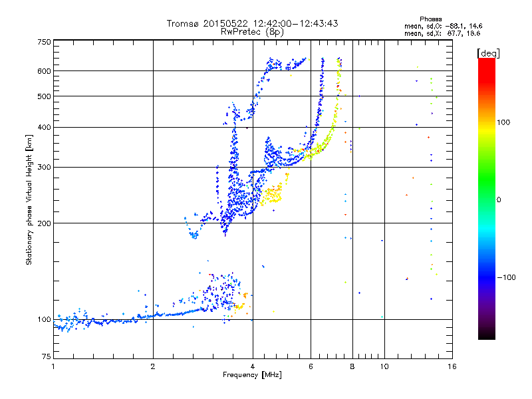
Task: Click the x-axis label '1'
Action: pos(53,366)
